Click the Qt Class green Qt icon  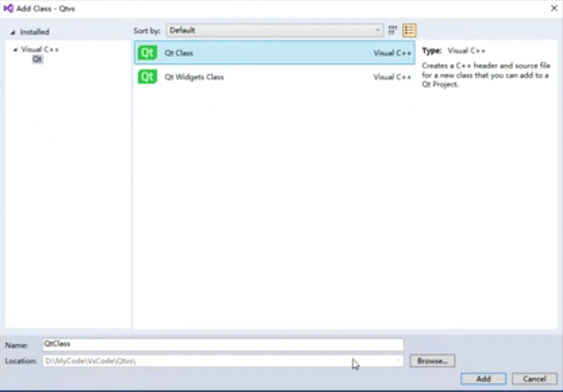pyautogui.click(x=147, y=53)
